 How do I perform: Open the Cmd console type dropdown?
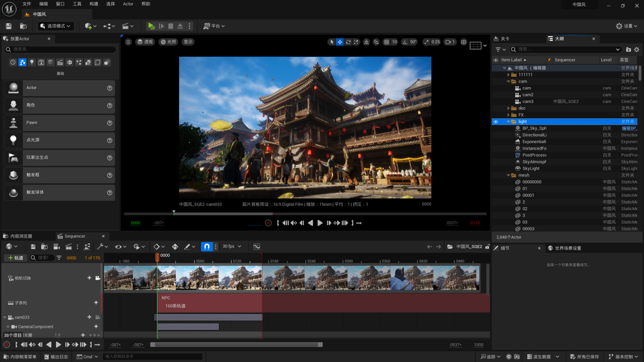pyautogui.click(x=87, y=357)
